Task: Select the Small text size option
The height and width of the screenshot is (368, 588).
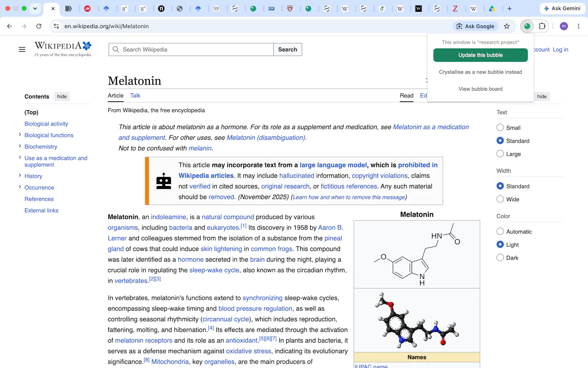Action: click(x=500, y=128)
